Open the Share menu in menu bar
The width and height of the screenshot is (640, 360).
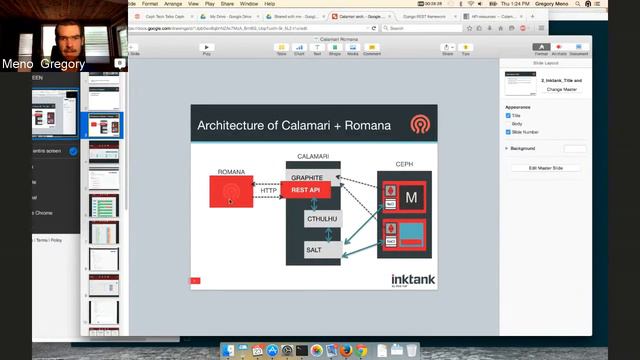[x=227, y=4]
